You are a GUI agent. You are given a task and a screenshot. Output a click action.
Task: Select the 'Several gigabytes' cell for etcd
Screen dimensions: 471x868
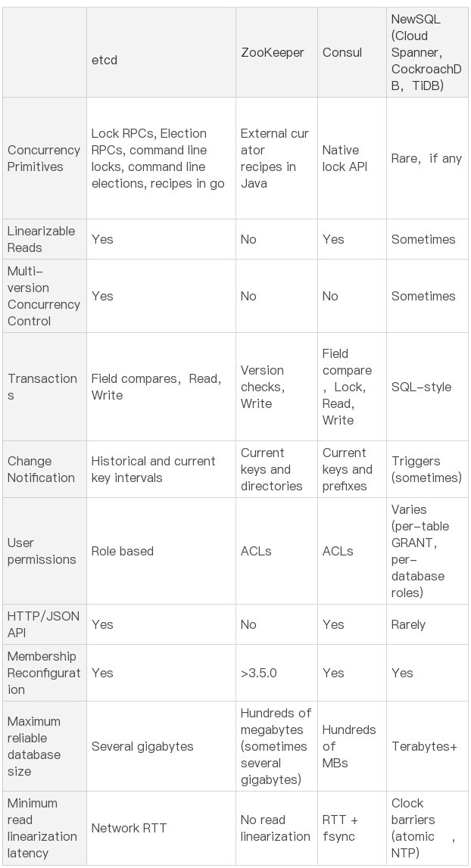pyautogui.click(x=142, y=746)
